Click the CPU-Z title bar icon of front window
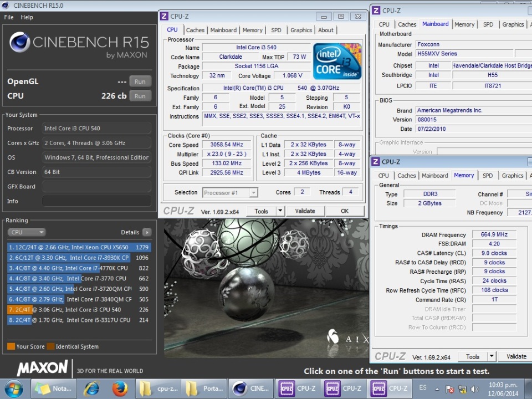 click(x=164, y=16)
